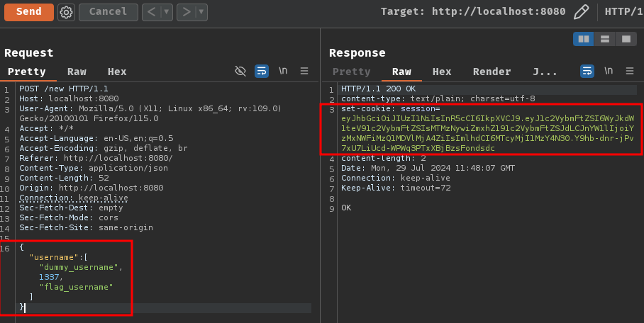Toggle word wrap icon in Response

[587, 71]
